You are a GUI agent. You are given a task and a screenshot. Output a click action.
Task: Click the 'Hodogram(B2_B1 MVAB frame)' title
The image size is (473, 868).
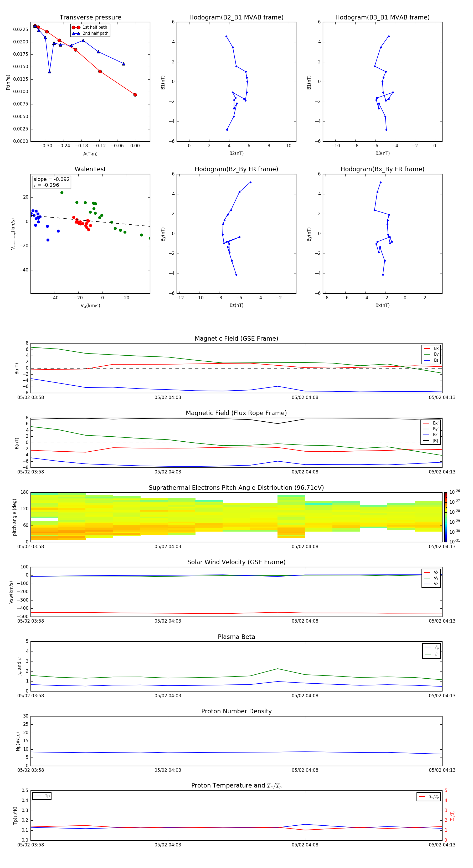pyautogui.click(x=236, y=18)
